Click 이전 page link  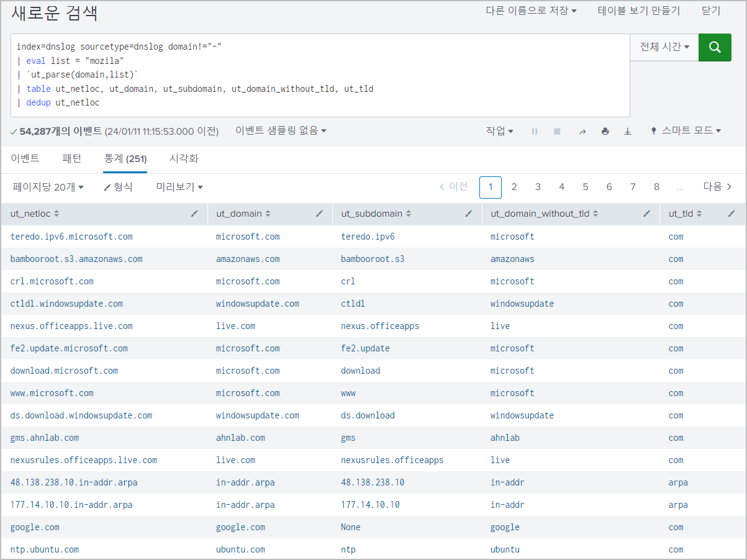pos(453,187)
